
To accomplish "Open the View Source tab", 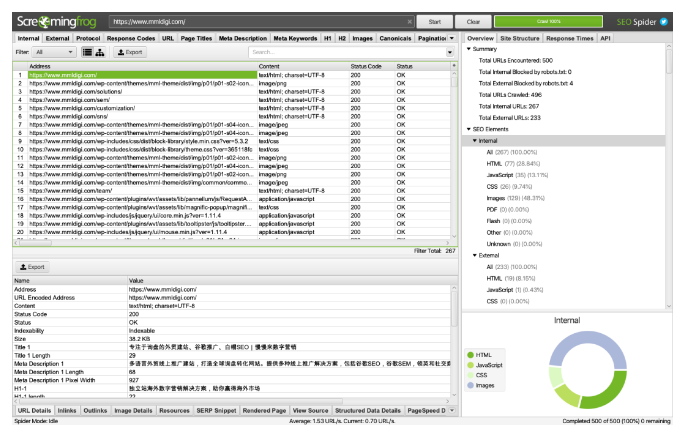I will 310,410.
